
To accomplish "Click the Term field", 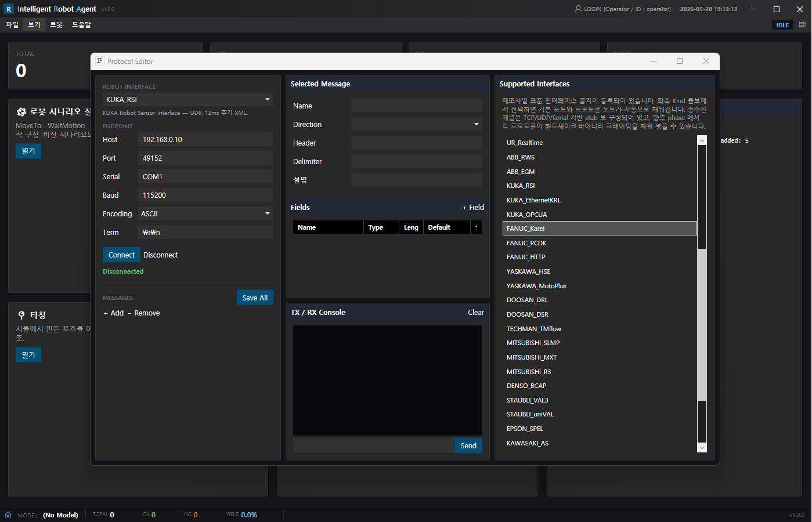I will coord(205,232).
